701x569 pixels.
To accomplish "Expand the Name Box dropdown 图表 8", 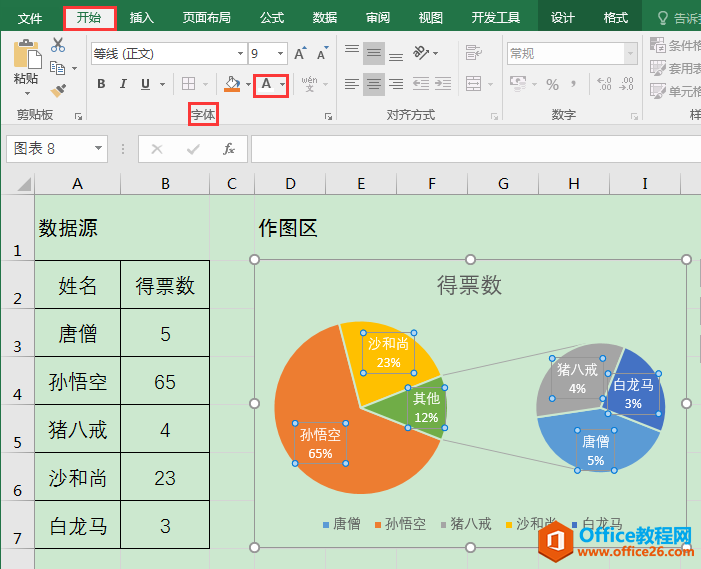I will tap(98, 148).
